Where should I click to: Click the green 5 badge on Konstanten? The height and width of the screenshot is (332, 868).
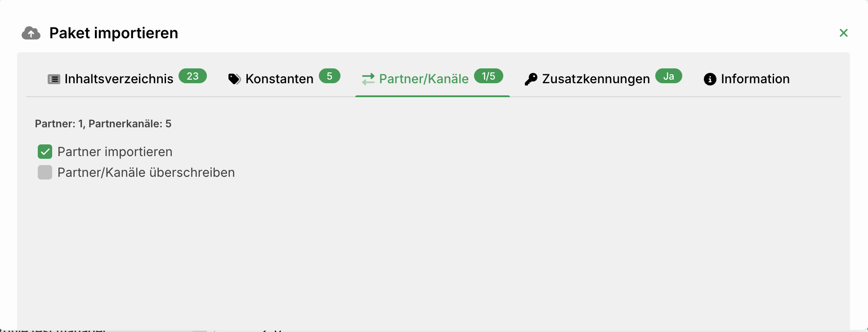[x=330, y=76]
